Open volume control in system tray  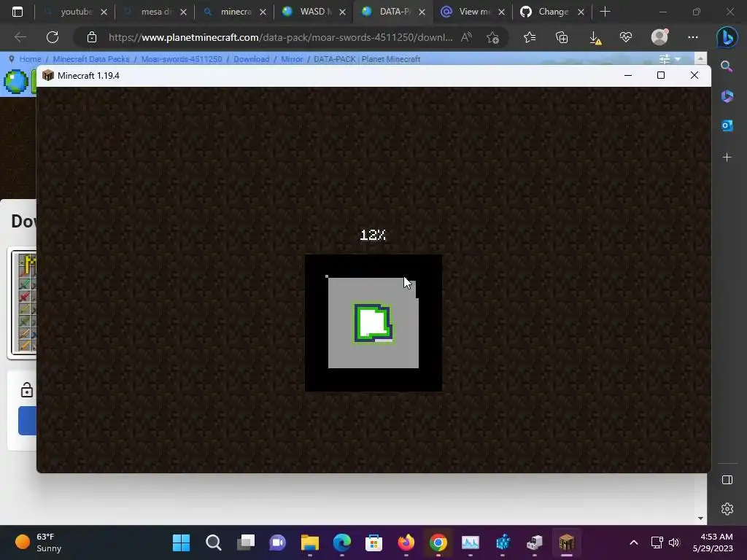[674, 542]
